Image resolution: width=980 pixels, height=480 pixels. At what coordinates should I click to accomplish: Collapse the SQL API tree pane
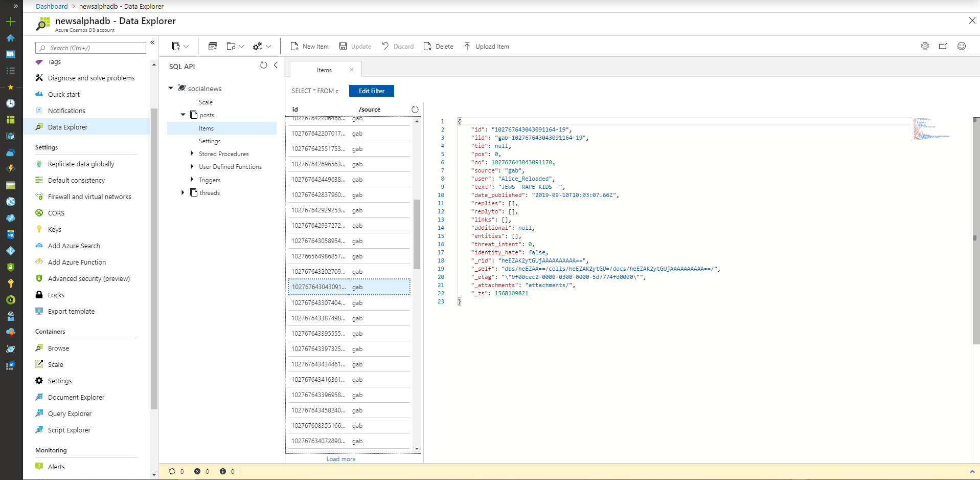click(276, 65)
